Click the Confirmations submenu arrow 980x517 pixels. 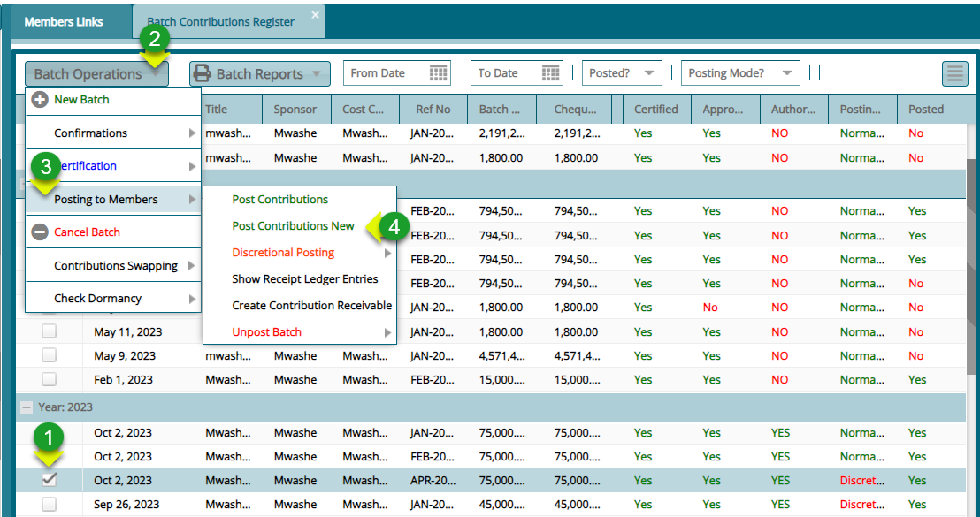pyautogui.click(x=194, y=133)
